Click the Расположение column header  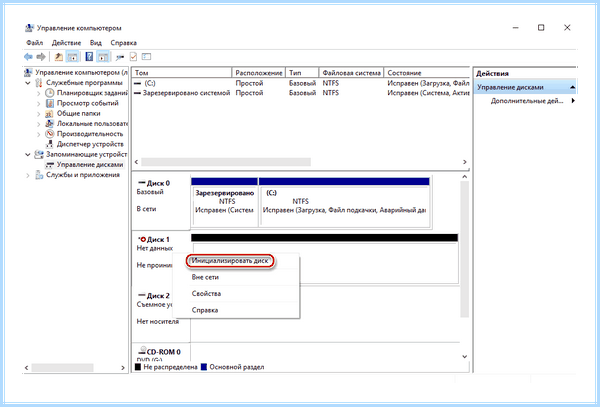coord(259,73)
